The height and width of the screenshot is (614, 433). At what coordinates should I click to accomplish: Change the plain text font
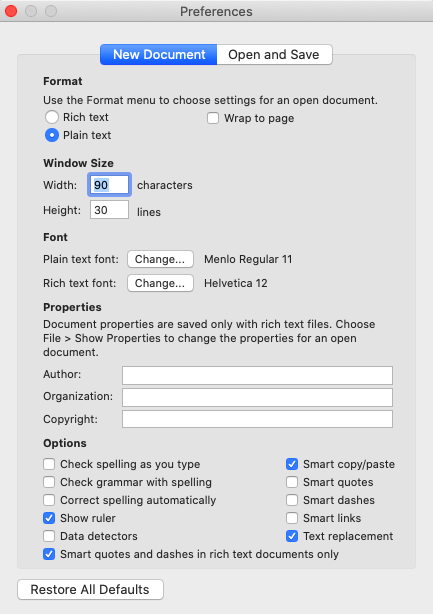(160, 259)
